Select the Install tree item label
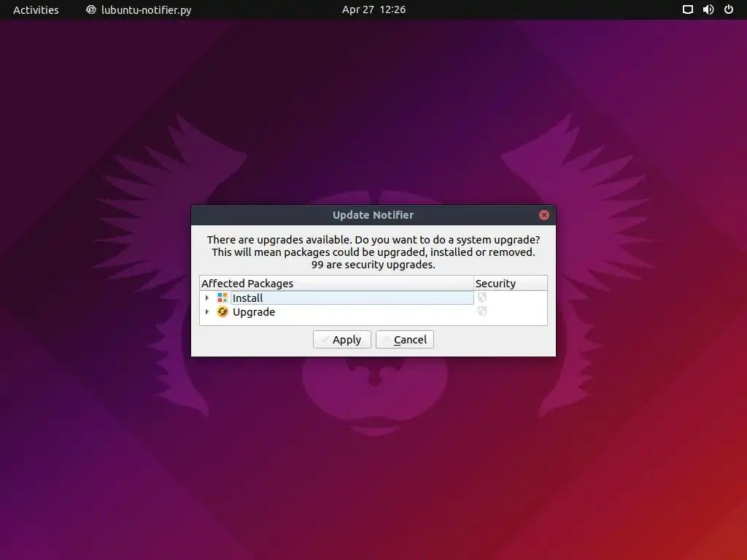Viewport: 747px width, 560px height. 248,298
